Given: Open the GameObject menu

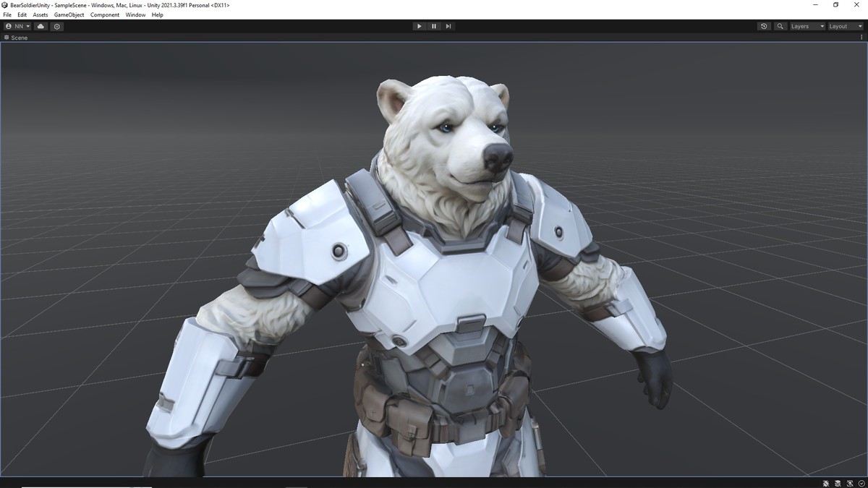Looking at the screenshot, I should point(69,14).
